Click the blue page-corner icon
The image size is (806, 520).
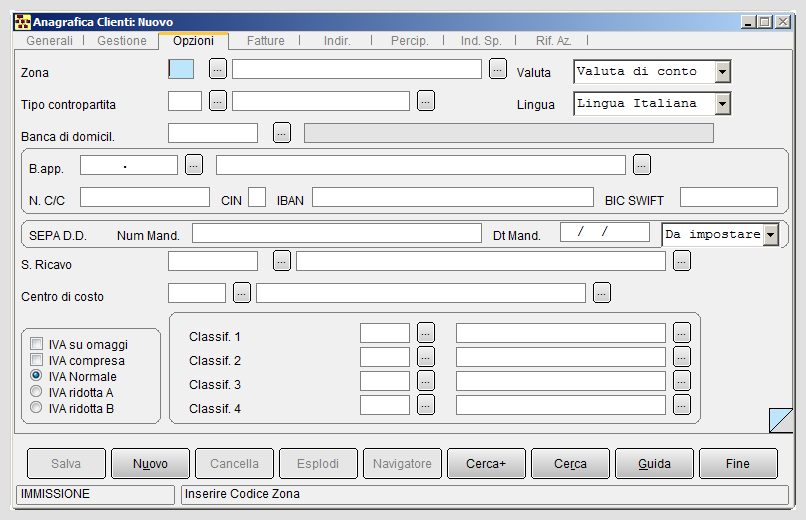point(780,420)
